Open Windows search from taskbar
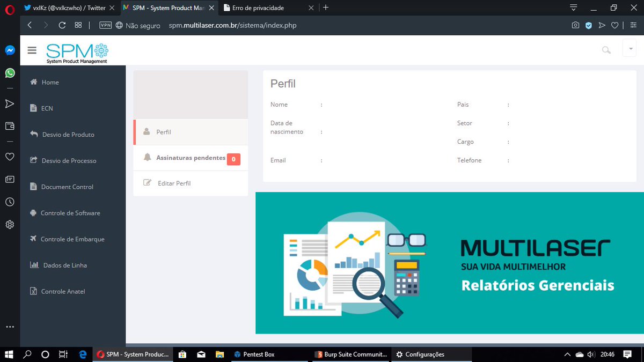 pos(27,354)
